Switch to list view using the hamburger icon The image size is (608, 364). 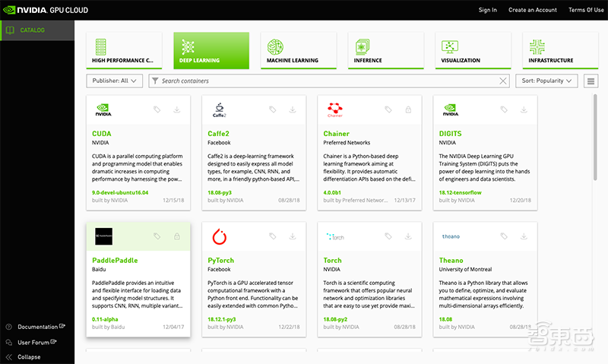(591, 81)
